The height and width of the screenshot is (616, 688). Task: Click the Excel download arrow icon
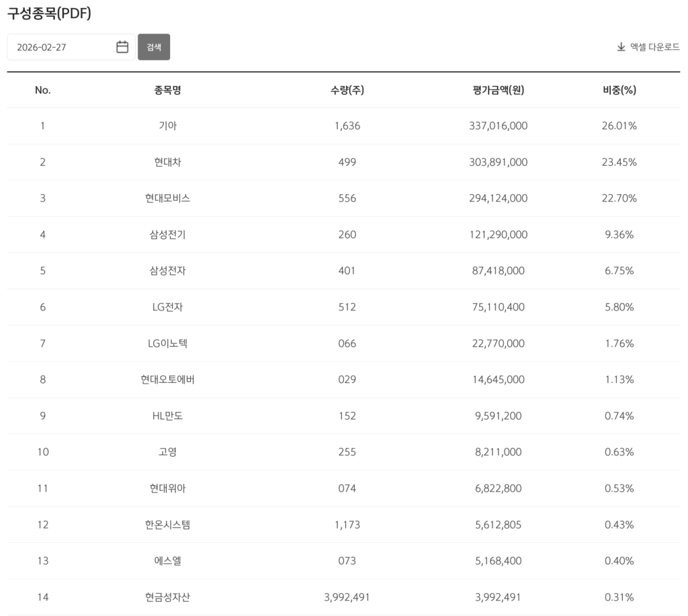pyautogui.click(x=621, y=47)
